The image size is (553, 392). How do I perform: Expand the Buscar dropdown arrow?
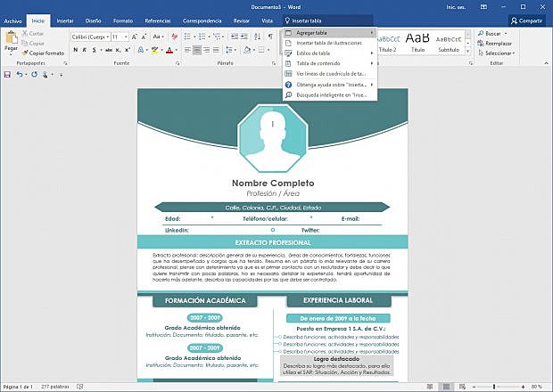point(506,34)
